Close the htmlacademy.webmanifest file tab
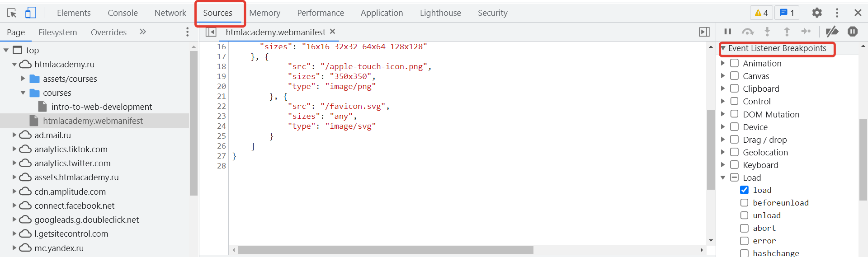Viewport: 868px width, 257px height. click(332, 32)
